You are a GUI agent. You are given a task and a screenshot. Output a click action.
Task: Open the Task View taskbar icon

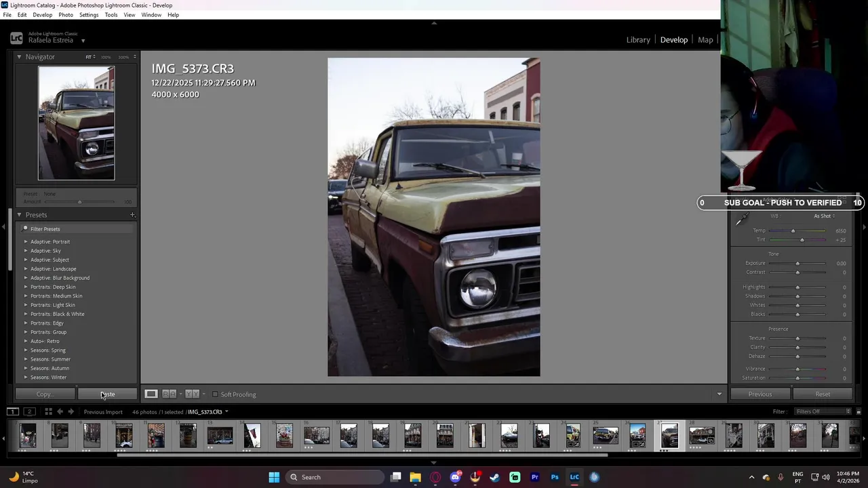(396, 477)
